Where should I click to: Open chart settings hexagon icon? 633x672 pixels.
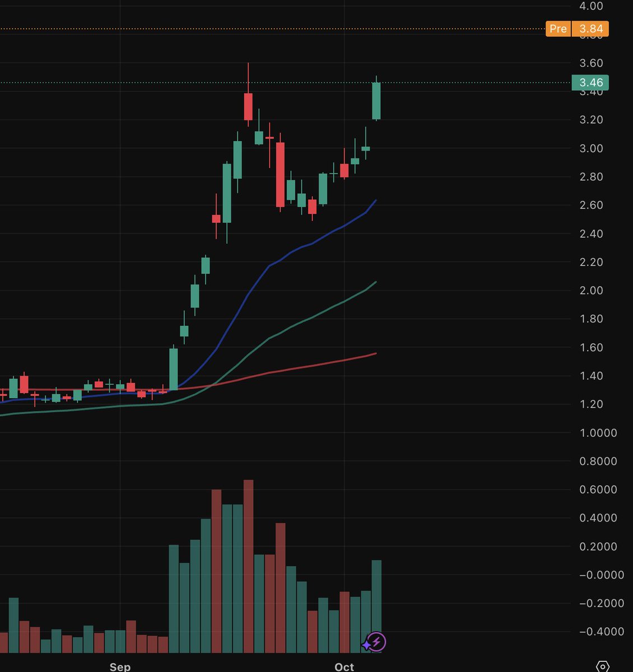click(x=602, y=666)
